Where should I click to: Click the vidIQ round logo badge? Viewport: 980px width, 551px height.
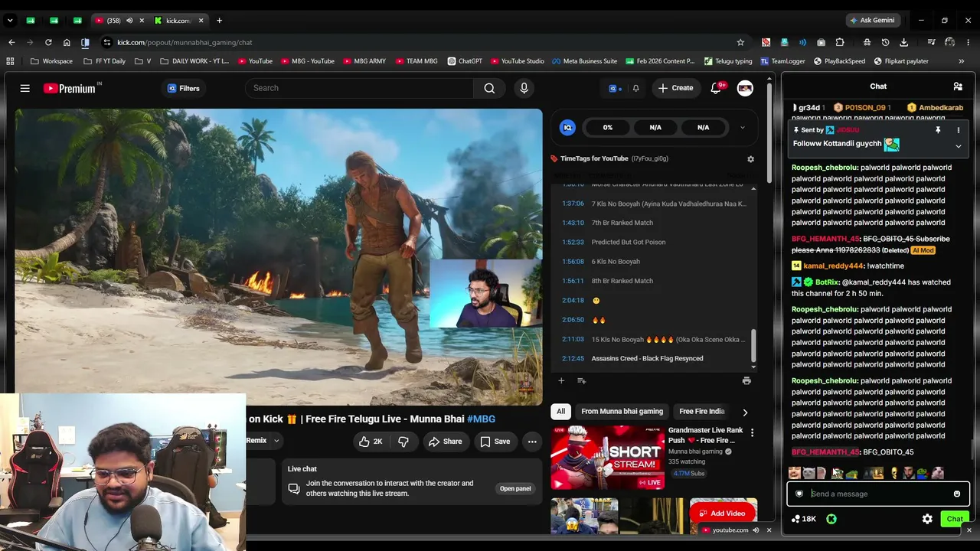(x=567, y=127)
